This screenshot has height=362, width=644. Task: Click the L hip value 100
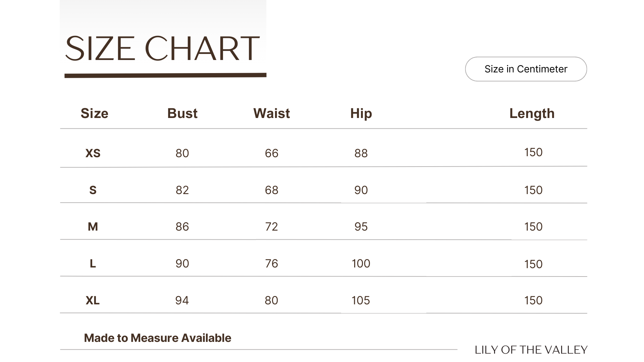click(x=361, y=264)
